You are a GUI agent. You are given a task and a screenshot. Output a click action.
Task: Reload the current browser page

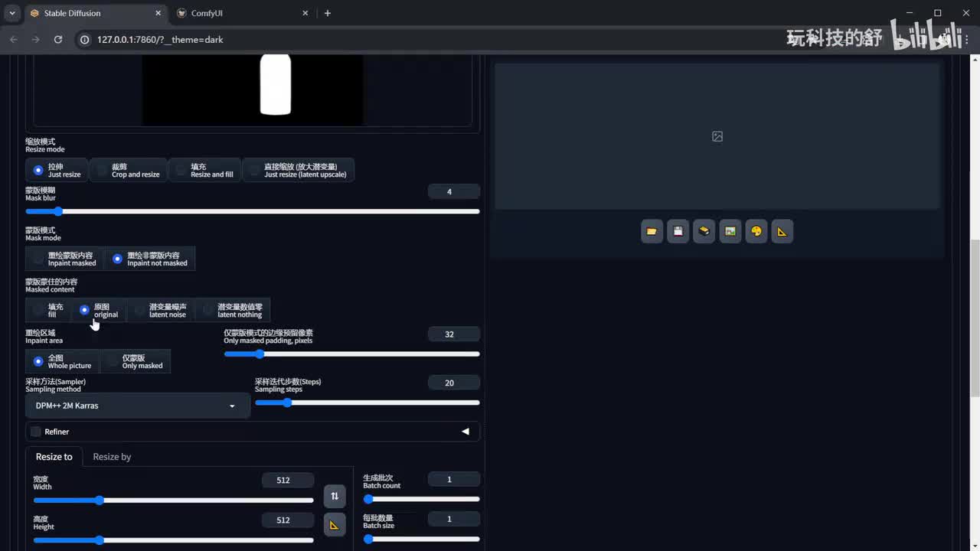click(x=57, y=39)
